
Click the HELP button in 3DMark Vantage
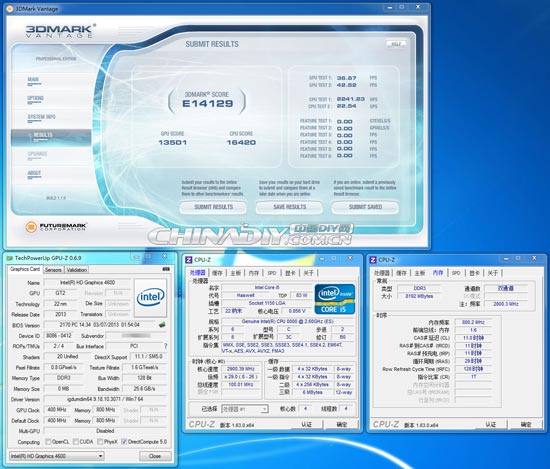[x=396, y=44]
